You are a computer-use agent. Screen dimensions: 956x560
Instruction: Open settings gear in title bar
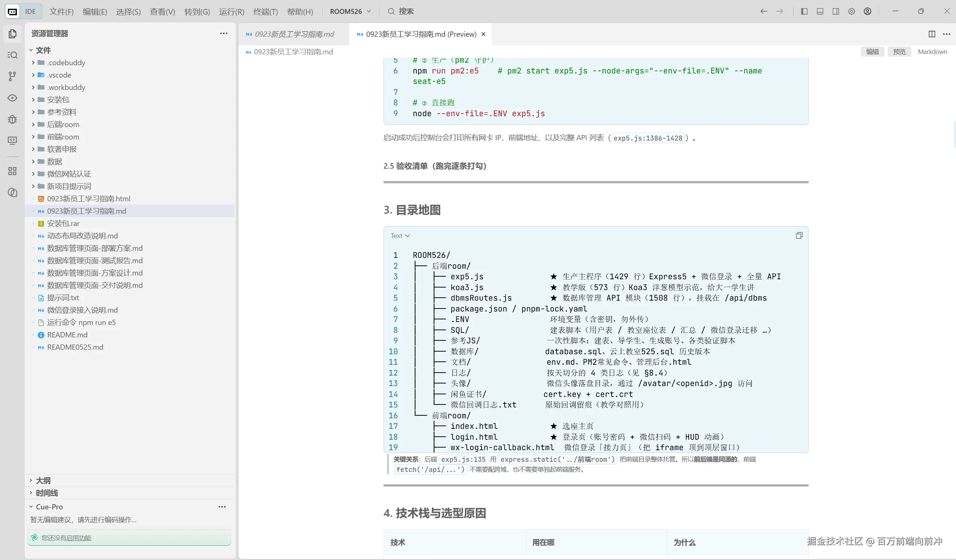point(852,11)
